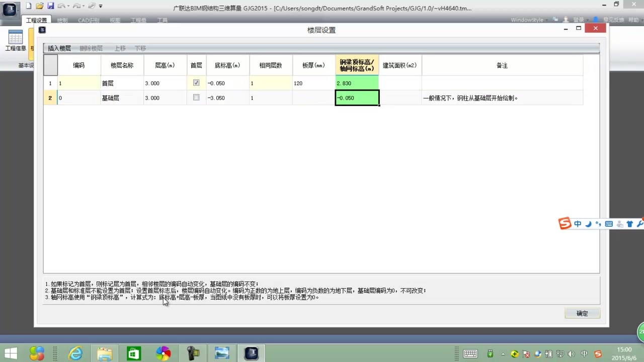Click the window switch icon beside WindowStyle
The image size is (644, 362).
(x=555, y=20)
